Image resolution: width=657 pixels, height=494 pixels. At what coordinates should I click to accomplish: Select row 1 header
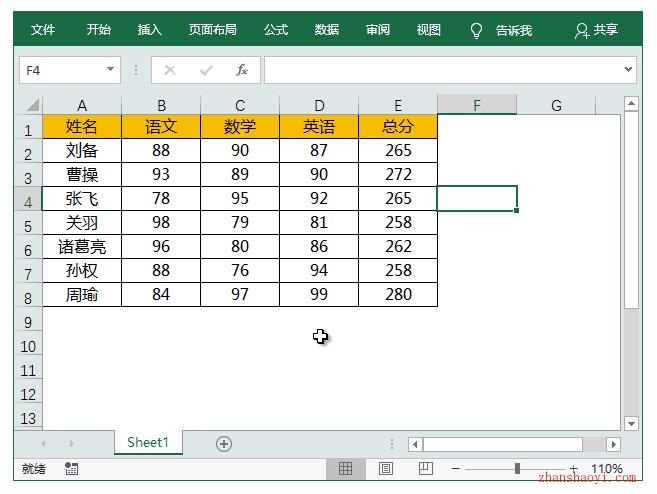[x=28, y=127]
